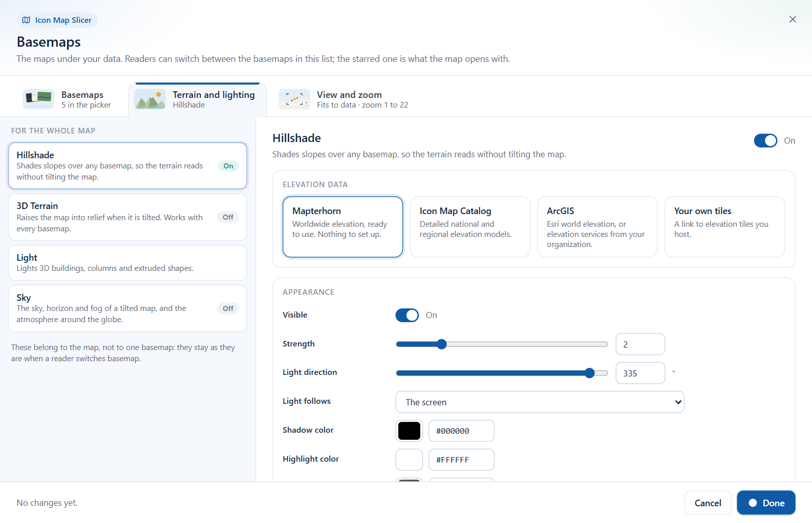
Task: Click the Light direction field showing 335
Action: (640, 373)
